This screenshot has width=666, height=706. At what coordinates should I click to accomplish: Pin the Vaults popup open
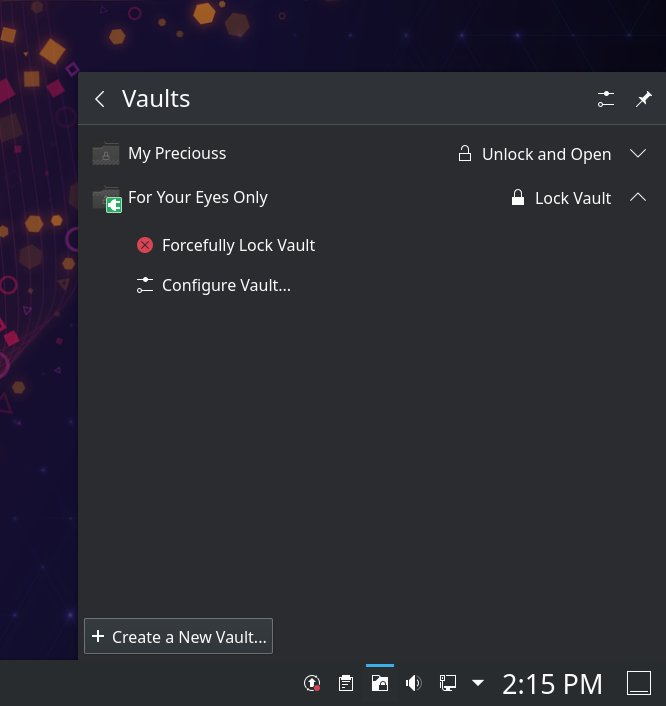pyautogui.click(x=643, y=99)
